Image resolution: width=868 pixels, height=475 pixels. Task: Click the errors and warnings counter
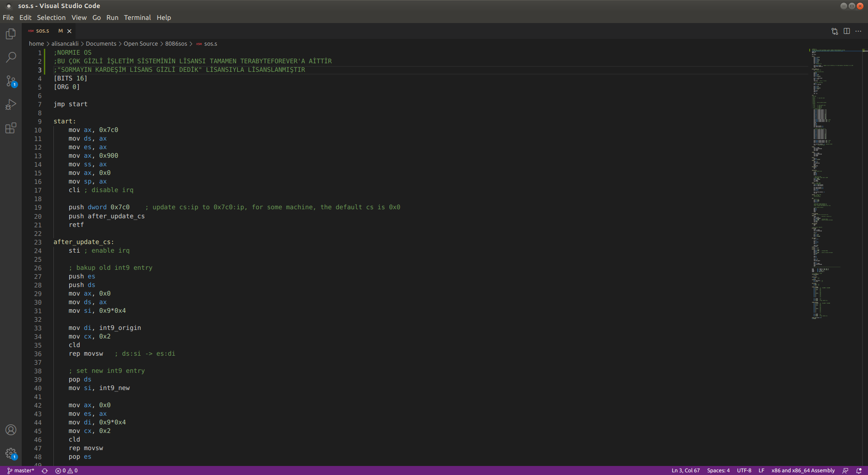pyautogui.click(x=66, y=470)
